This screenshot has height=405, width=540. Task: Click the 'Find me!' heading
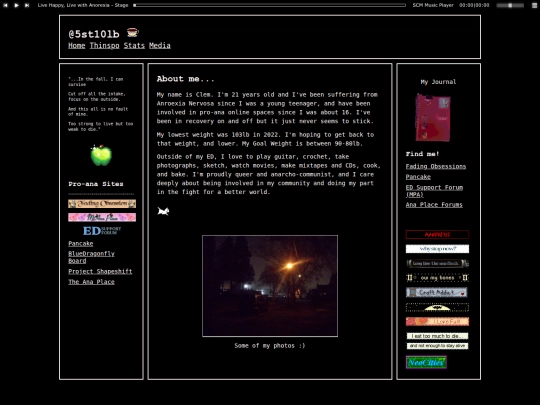click(422, 154)
